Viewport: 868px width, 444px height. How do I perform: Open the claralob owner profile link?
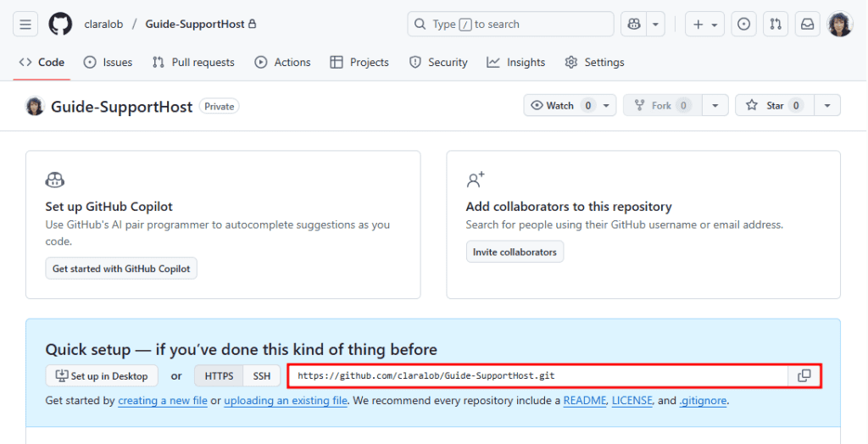(x=103, y=25)
